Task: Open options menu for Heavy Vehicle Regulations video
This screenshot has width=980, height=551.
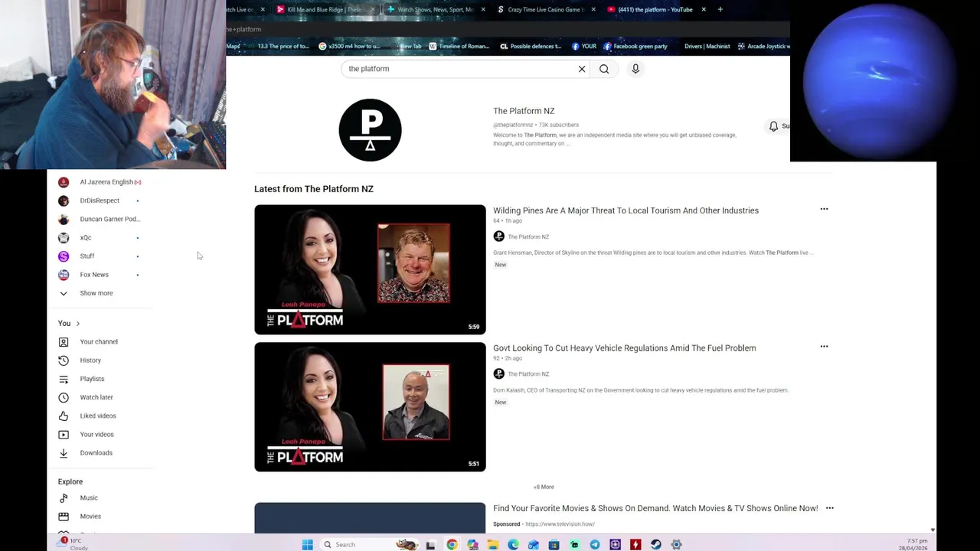Action: click(824, 347)
